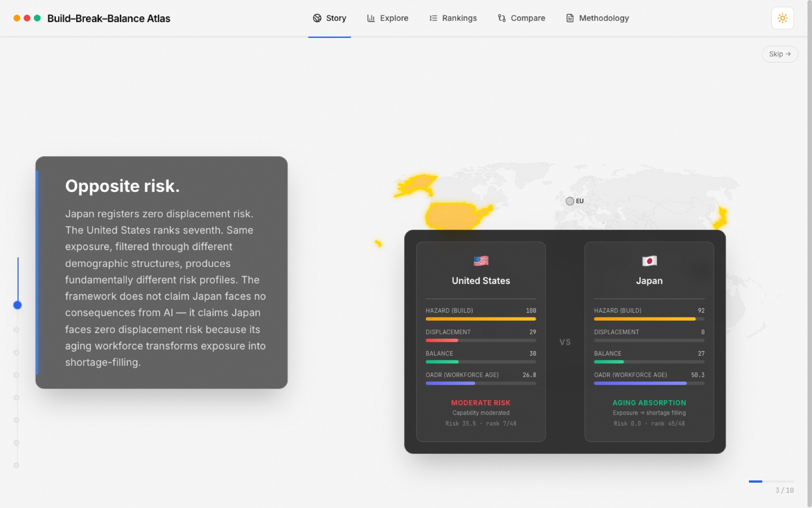Click the "Build–Break–Balance Atlas" title
The image size is (812, 508).
[109, 19]
